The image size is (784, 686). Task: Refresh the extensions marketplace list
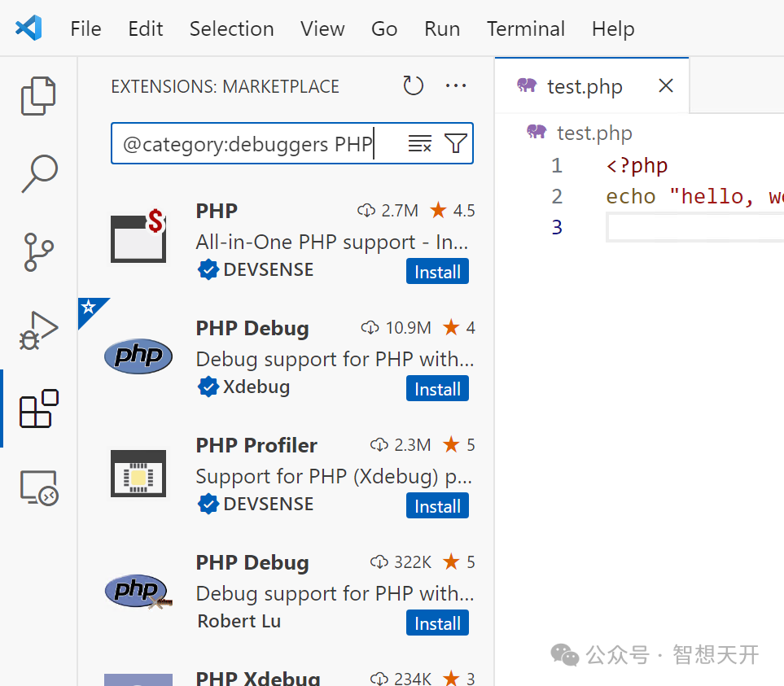pos(413,86)
